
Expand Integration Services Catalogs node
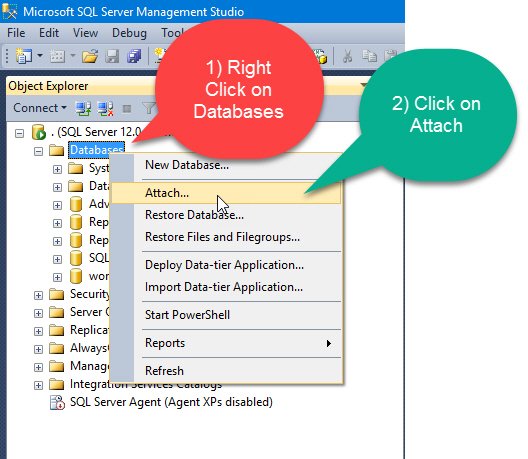[x=38, y=385]
